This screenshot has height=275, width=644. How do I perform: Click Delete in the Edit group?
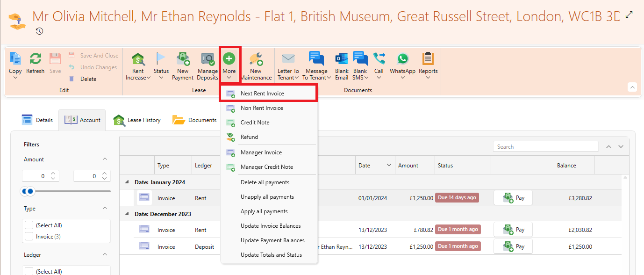click(x=88, y=79)
